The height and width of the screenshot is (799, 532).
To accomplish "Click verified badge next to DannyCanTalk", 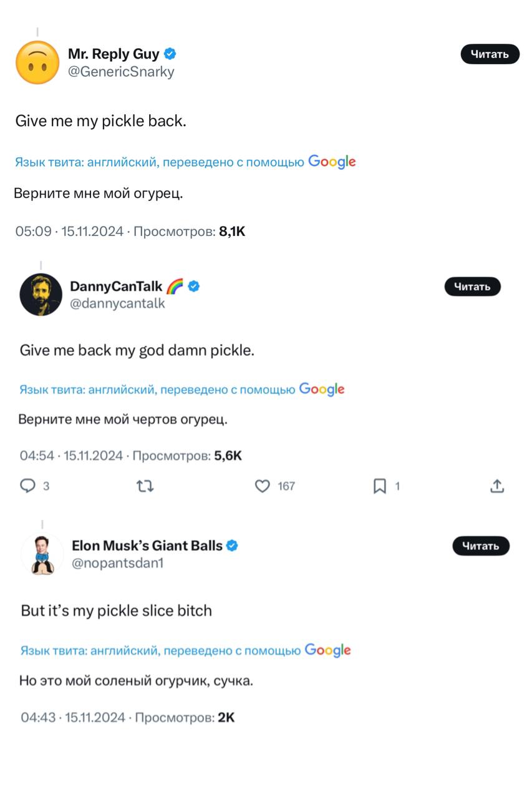I will [x=194, y=287].
